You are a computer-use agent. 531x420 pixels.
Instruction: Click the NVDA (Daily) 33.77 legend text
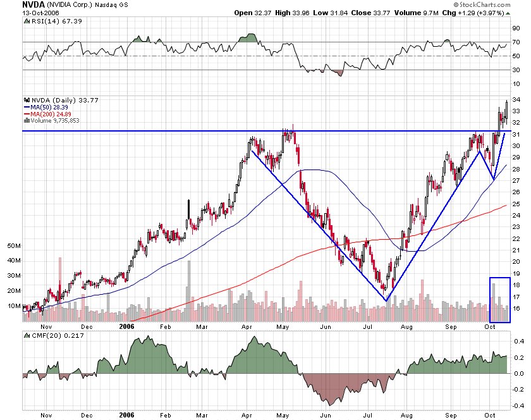[x=64, y=100]
